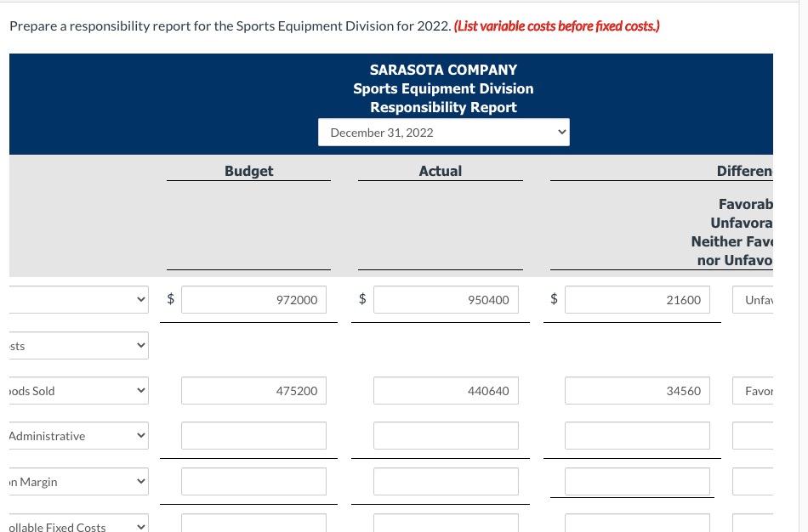This screenshot has width=808, height=532.
Task: Select the empty Actual field in Margin row
Action: pyautogui.click(x=446, y=482)
